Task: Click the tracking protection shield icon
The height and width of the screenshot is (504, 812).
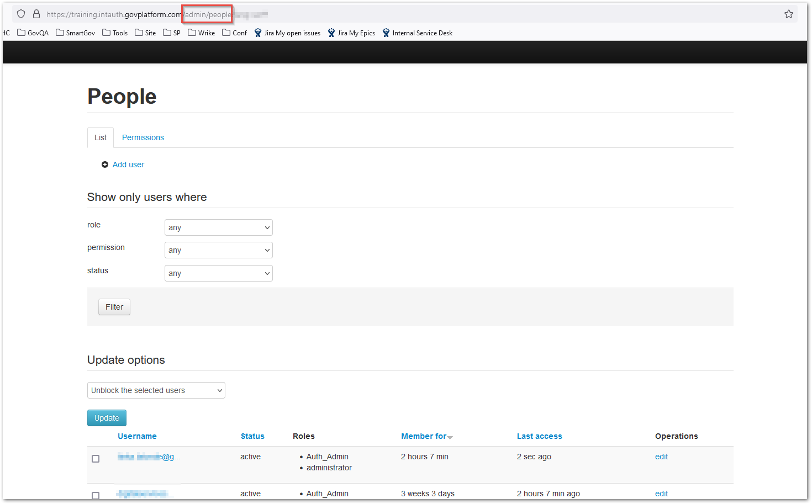Action: pos(20,13)
